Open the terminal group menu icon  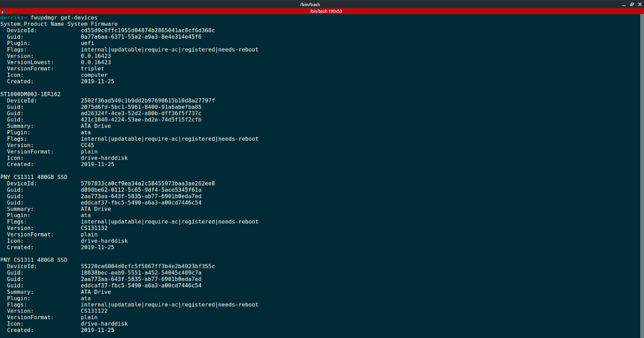coord(3,11)
